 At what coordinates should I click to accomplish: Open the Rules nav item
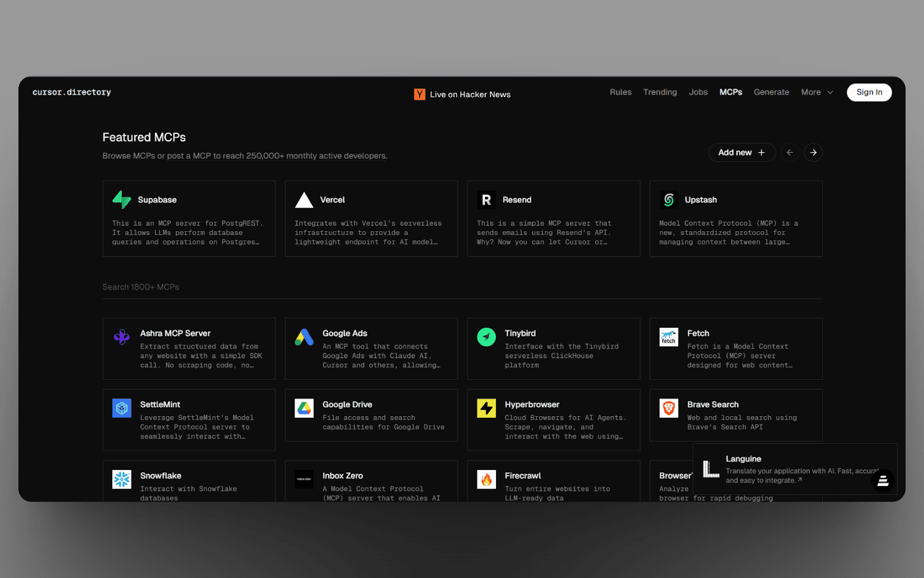621,92
